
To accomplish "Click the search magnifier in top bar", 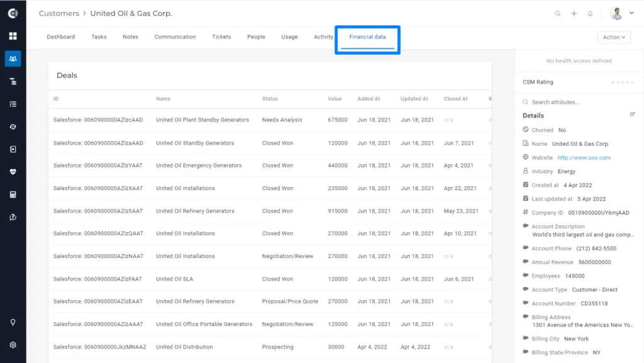I will click(557, 14).
